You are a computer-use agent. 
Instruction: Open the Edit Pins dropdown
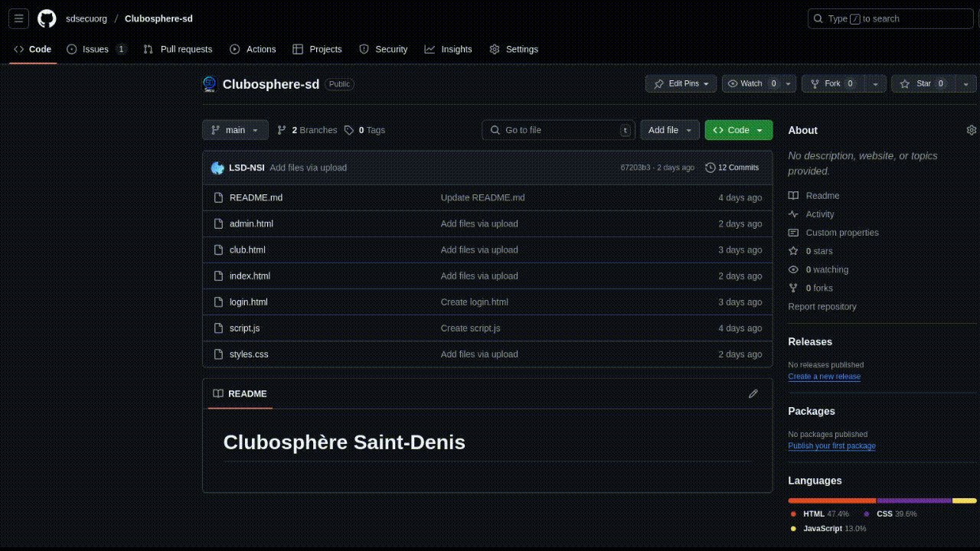681,83
